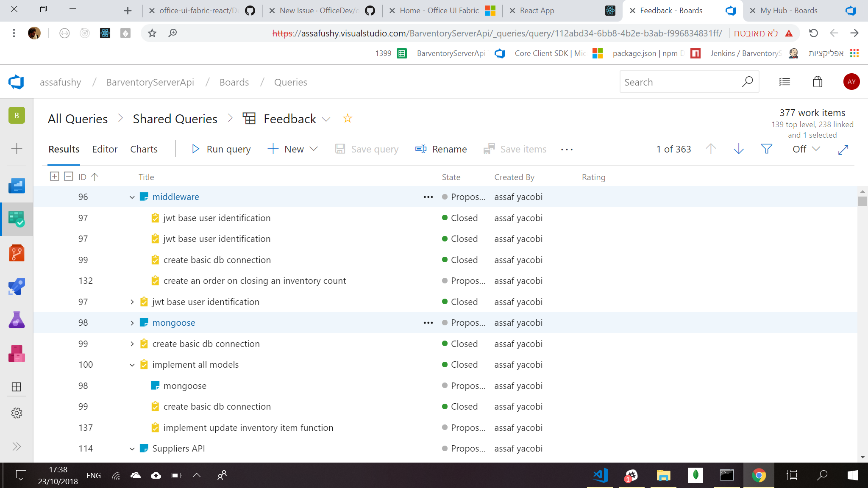Switch to the Editor tab
This screenshot has height=488, width=868.
coord(105,149)
